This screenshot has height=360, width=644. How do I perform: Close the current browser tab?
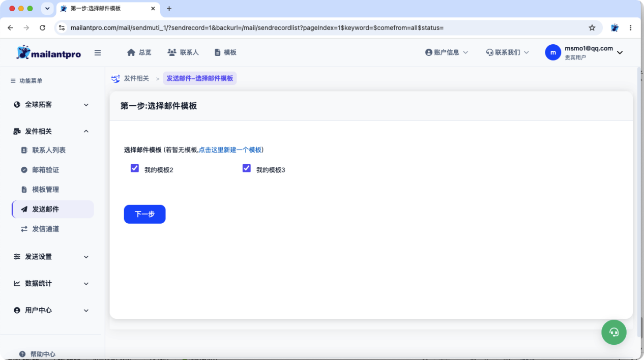[x=153, y=9]
